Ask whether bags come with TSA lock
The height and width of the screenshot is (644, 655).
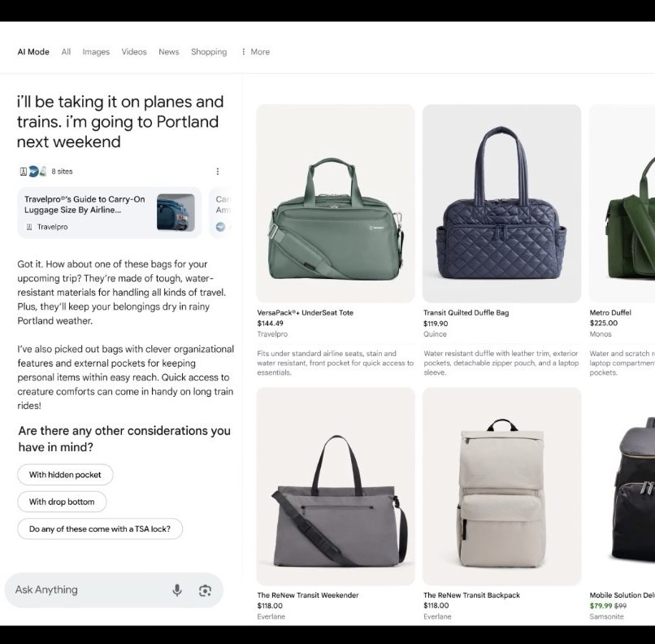point(100,529)
